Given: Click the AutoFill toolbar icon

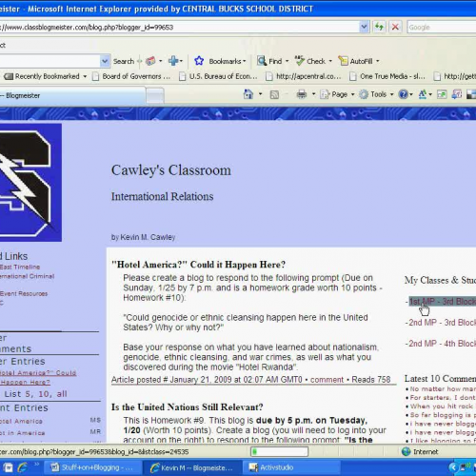Looking at the screenshot, I should click(x=343, y=61).
